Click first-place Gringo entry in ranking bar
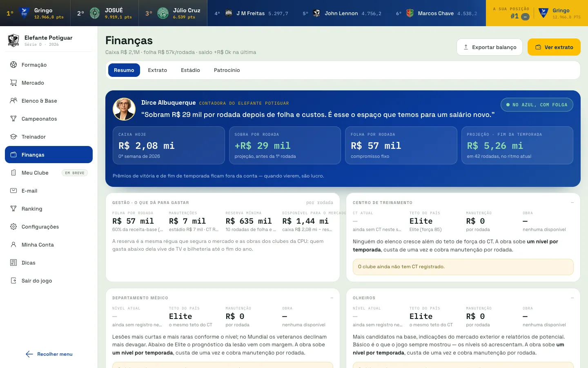The image size is (588, 368). click(35, 13)
